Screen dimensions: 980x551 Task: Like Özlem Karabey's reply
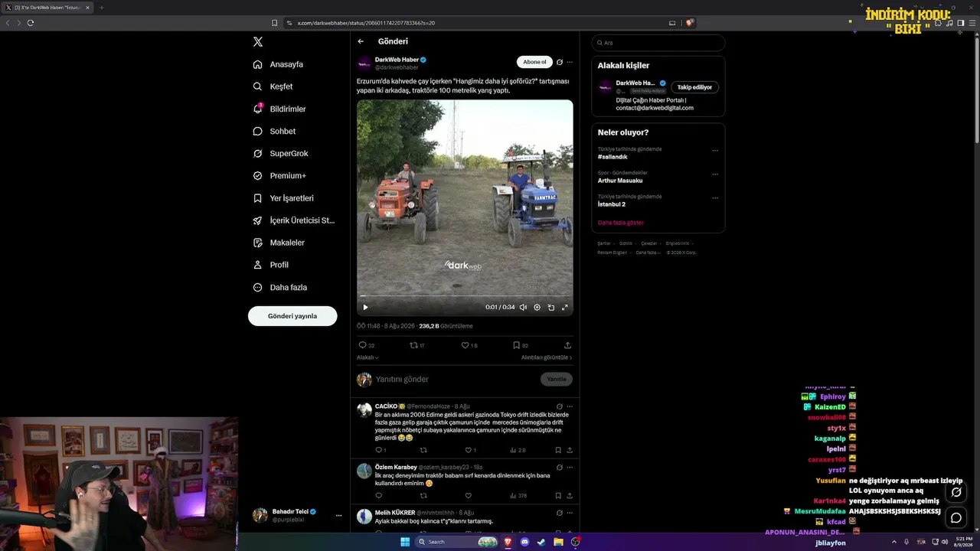pyautogui.click(x=468, y=495)
